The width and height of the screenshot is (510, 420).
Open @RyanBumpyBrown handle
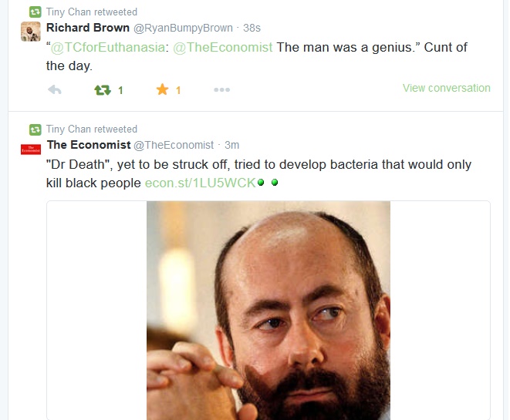pyautogui.click(x=183, y=29)
